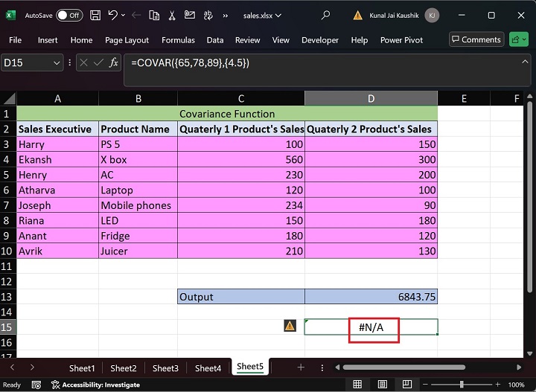Click Accessibility: Investigate in status bar
This screenshot has width=536, height=392.
[95, 385]
